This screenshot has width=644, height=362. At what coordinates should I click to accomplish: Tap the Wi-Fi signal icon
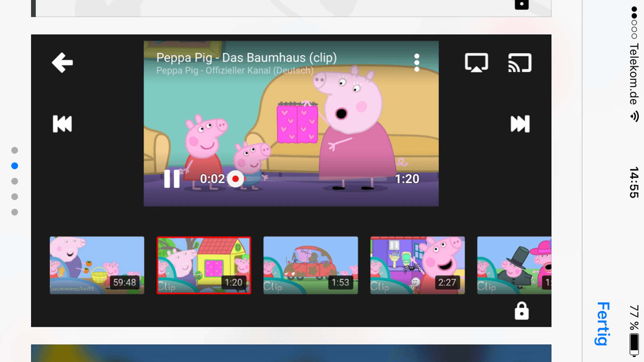(634, 116)
